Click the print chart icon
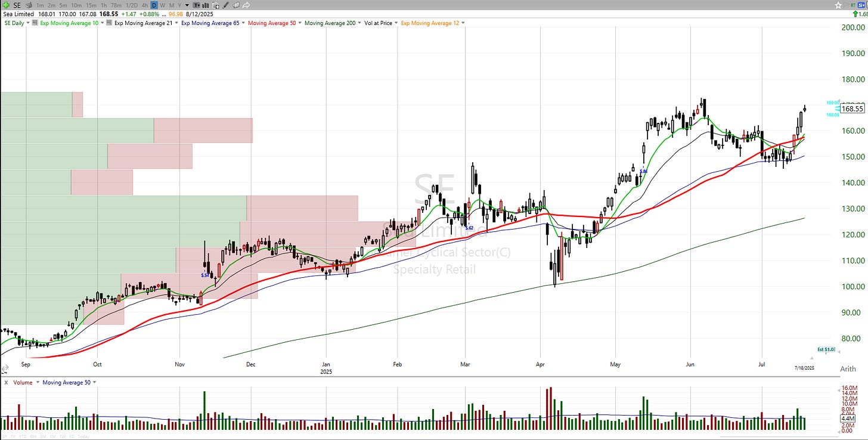868x440 pixels. click(x=29, y=5)
